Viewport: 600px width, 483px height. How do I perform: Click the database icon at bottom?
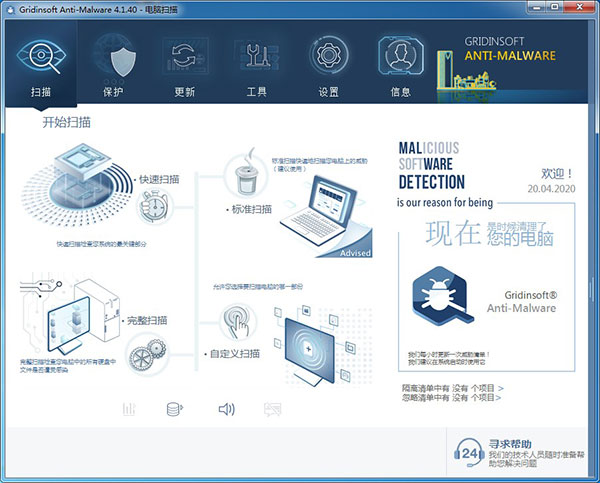175,409
